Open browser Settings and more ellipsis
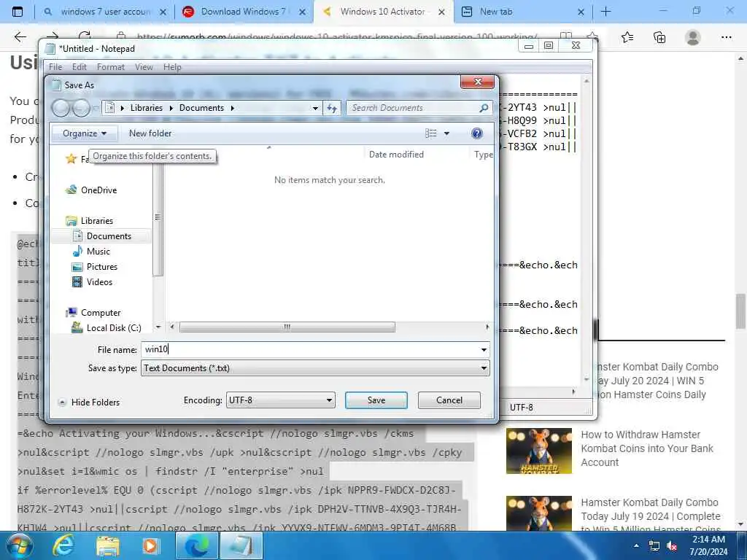Image resolution: width=747 pixels, height=560 pixels. 726,37
